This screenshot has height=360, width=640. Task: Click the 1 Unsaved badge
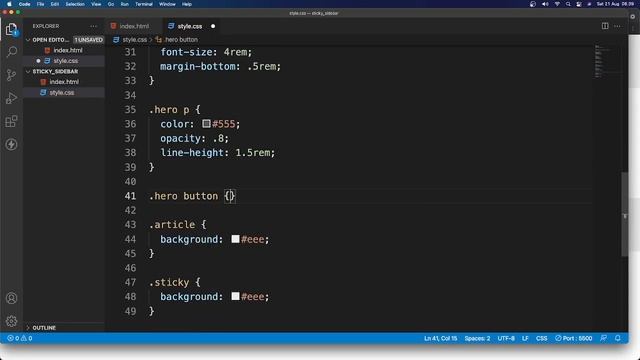point(89,40)
